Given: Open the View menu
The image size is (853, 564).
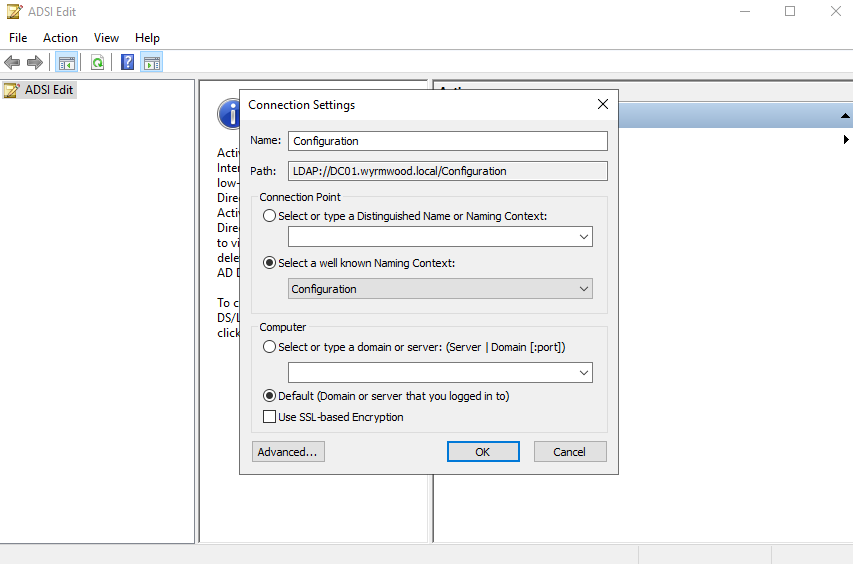Looking at the screenshot, I should point(106,38).
